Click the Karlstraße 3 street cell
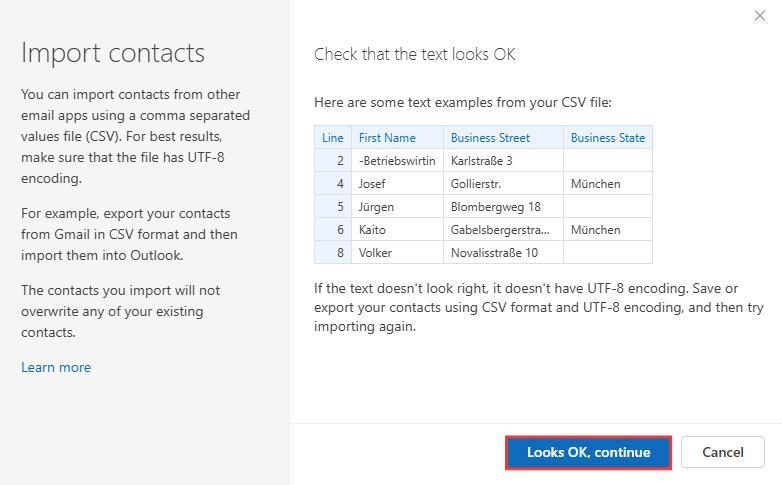The height and width of the screenshot is (485, 782). [x=482, y=161]
